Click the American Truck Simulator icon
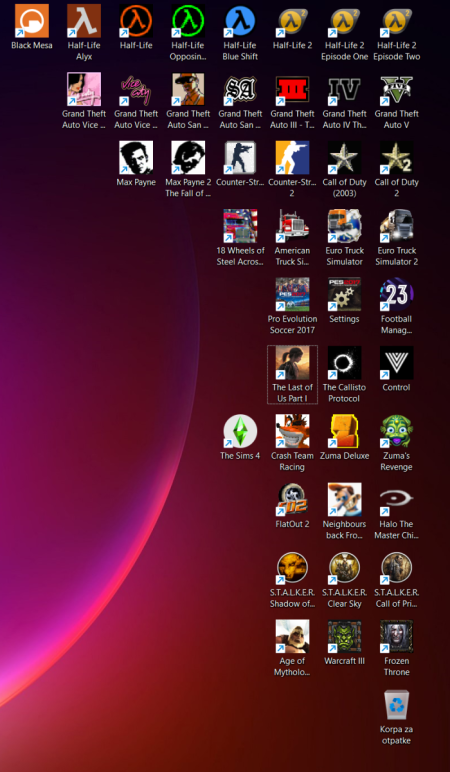Viewport: 450px width, 772px height. 292,226
